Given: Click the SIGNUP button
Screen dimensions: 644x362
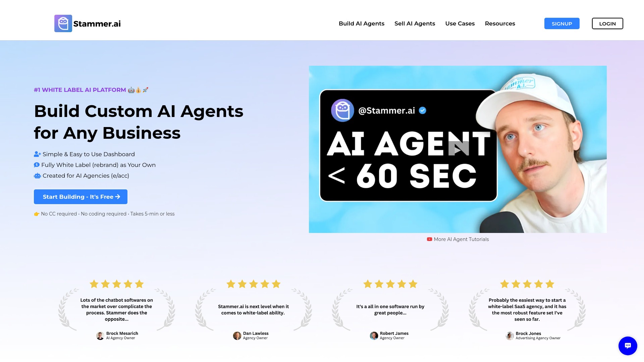Looking at the screenshot, I should coord(562,23).
